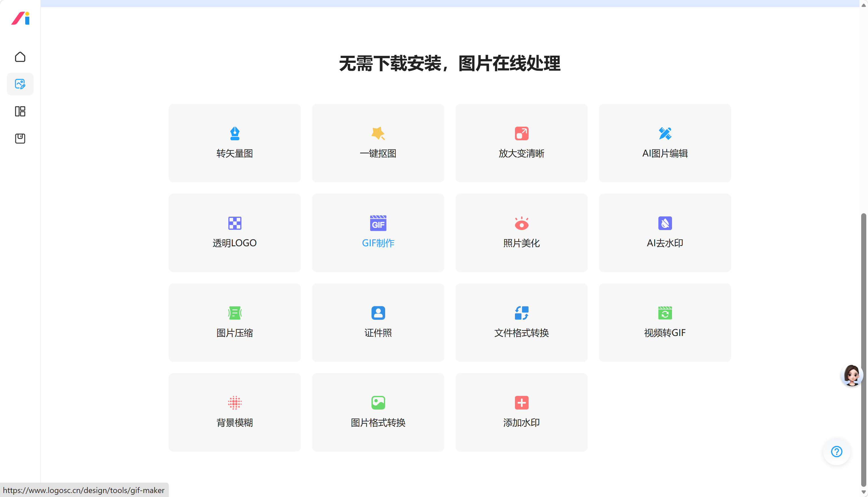868x497 pixels.
Task: Open the 一键抠图 tool label
Action: pos(378,153)
